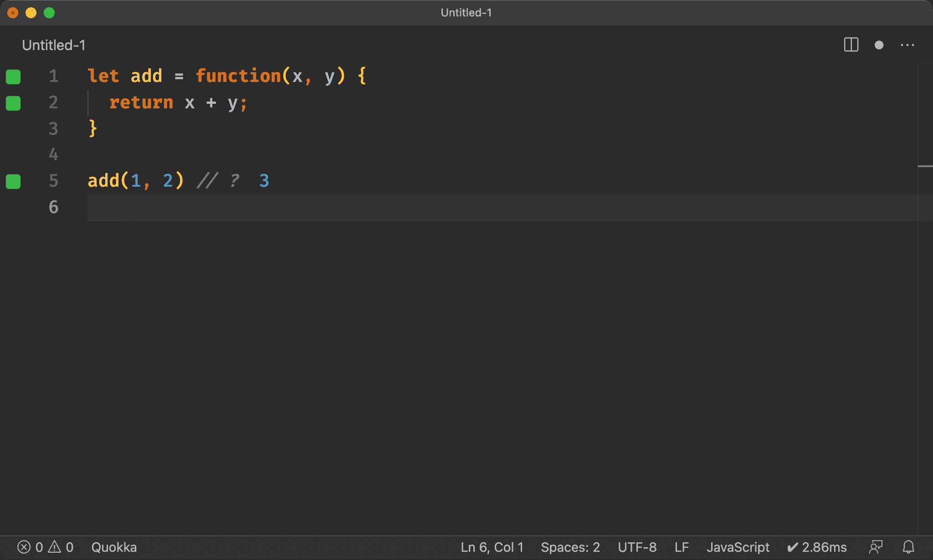933x560 pixels.
Task: Click Ln 6, Col 1 go-to-line button
Action: (492, 547)
